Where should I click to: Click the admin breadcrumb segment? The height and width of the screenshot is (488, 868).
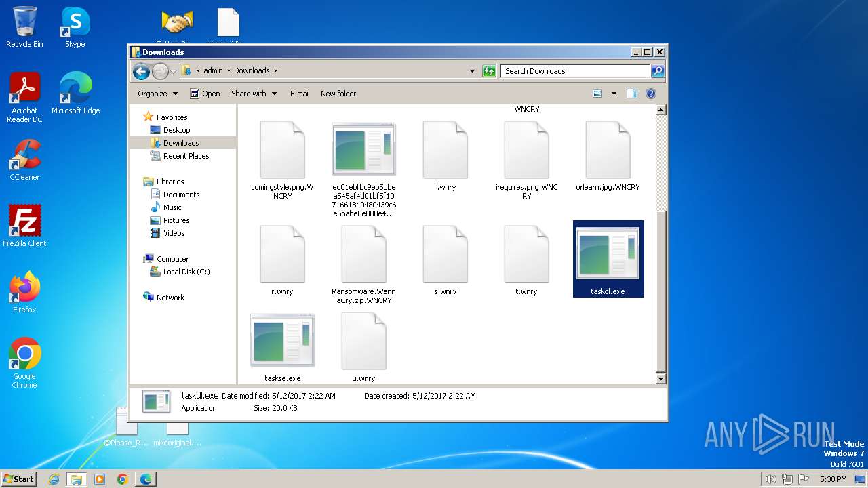click(x=213, y=70)
